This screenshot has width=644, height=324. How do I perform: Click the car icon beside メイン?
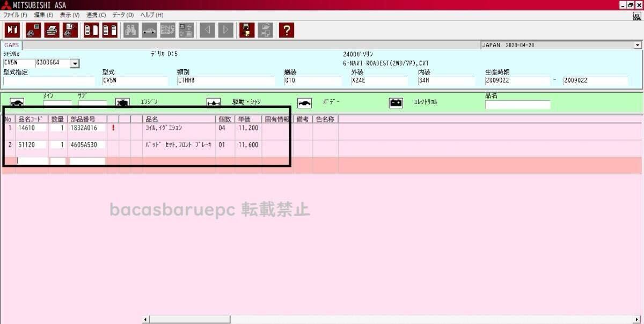pos(17,102)
